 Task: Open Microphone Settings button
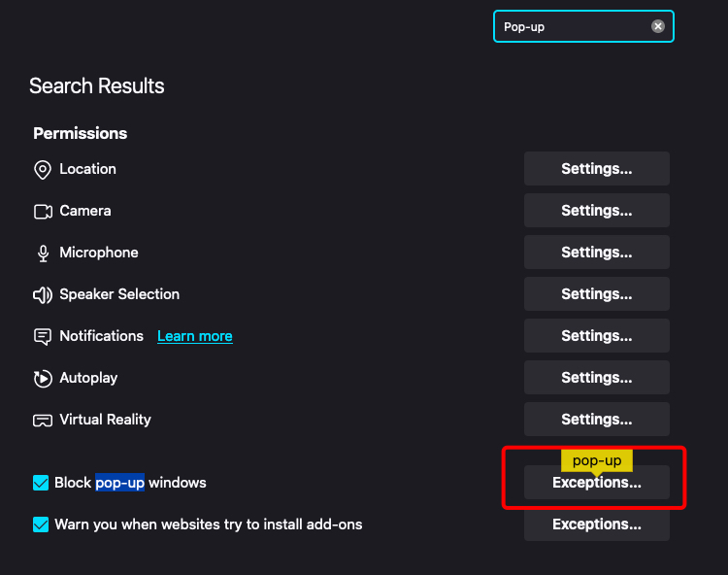pyautogui.click(x=597, y=253)
